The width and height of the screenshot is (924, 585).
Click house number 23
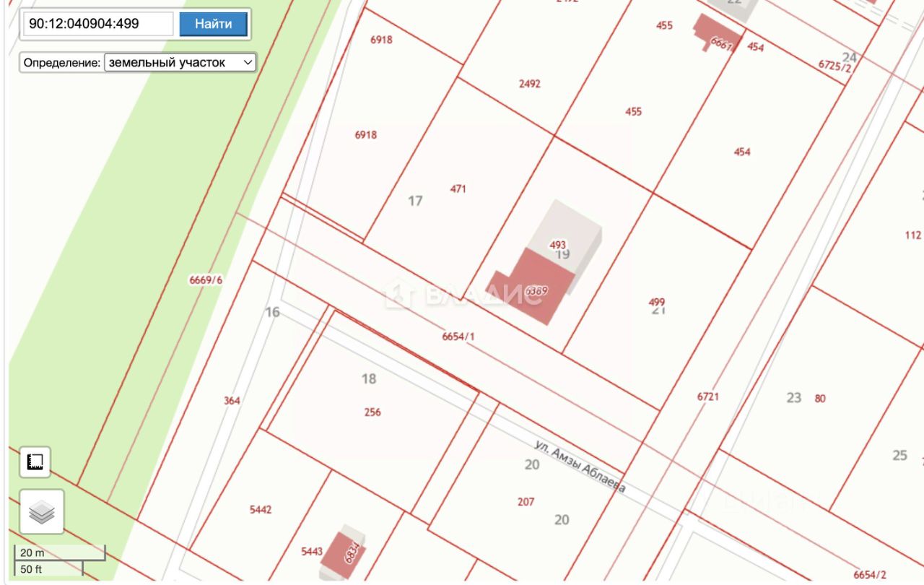point(794,397)
